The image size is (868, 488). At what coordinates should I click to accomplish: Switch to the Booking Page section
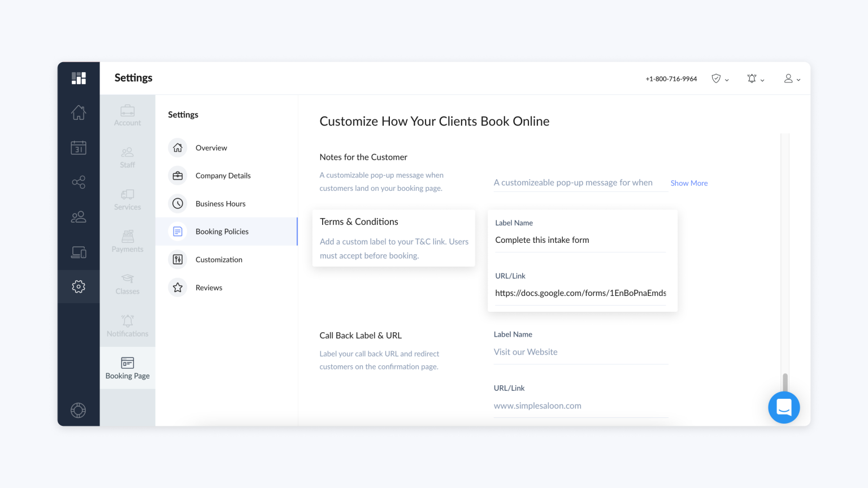[127, 368]
